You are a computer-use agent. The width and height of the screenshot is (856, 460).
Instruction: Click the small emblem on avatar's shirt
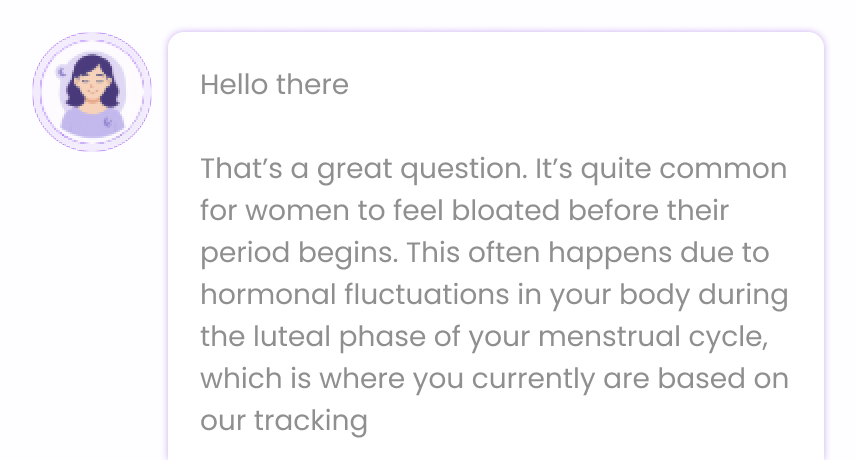[x=109, y=121]
